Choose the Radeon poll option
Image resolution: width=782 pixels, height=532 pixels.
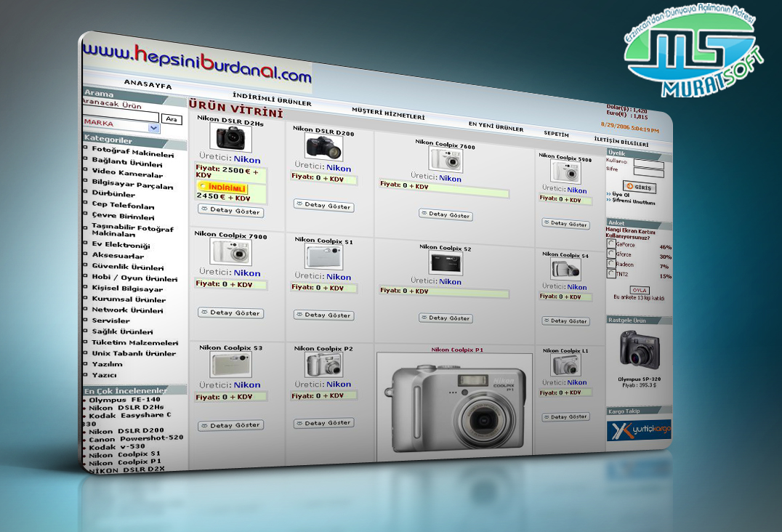[x=611, y=264]
